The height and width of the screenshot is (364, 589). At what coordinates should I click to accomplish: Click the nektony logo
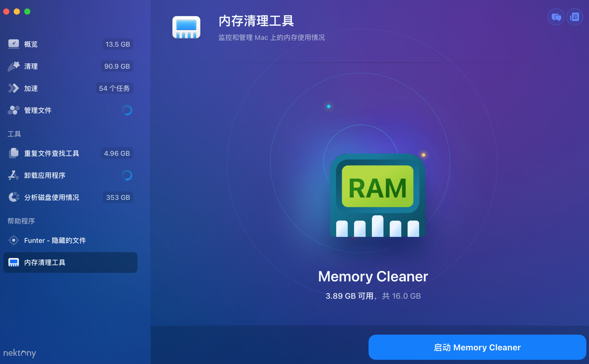(x=20, y=353)
